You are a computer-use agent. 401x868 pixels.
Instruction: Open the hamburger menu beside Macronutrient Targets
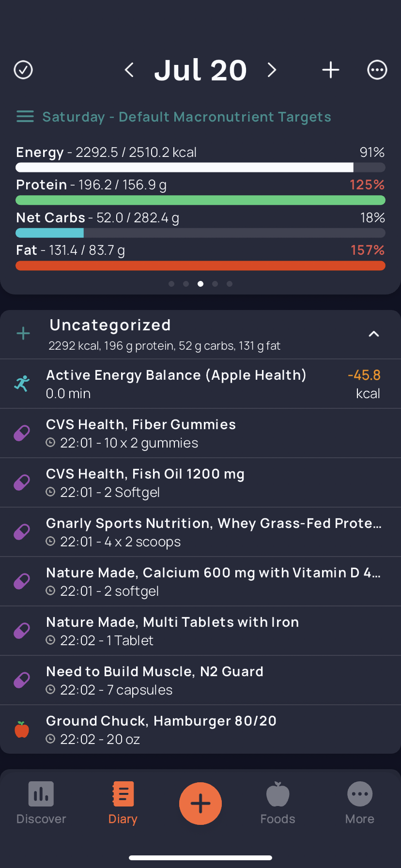25,117
